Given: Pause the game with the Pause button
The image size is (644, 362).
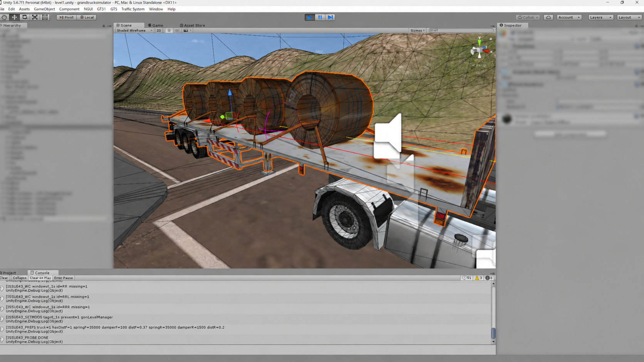Looking at the screenshot, I should point(320,17).
